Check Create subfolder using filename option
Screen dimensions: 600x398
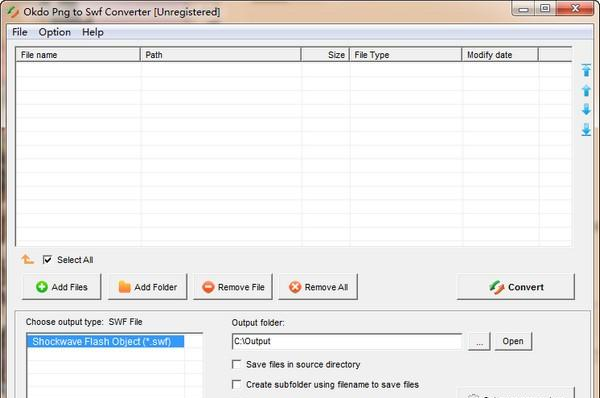236,384
